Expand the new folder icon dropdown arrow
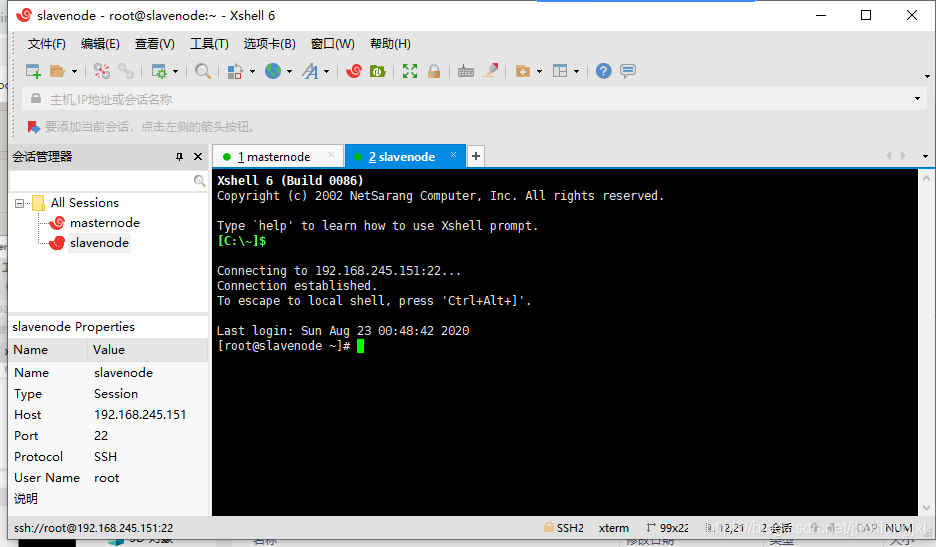 click(540, 72)
